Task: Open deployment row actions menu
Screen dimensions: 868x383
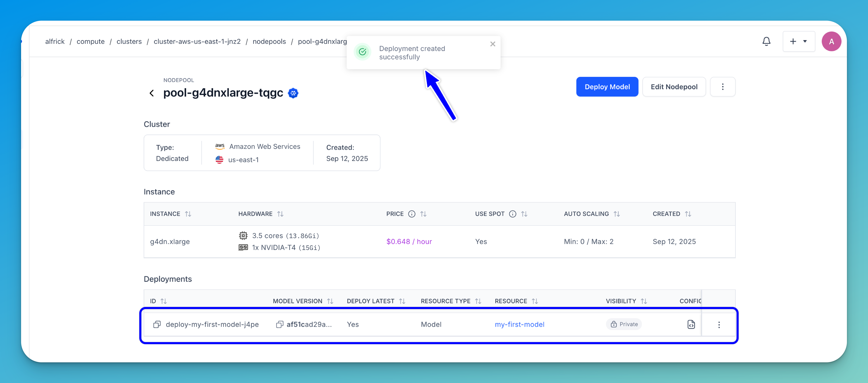Action: click(x=719, y=325)
